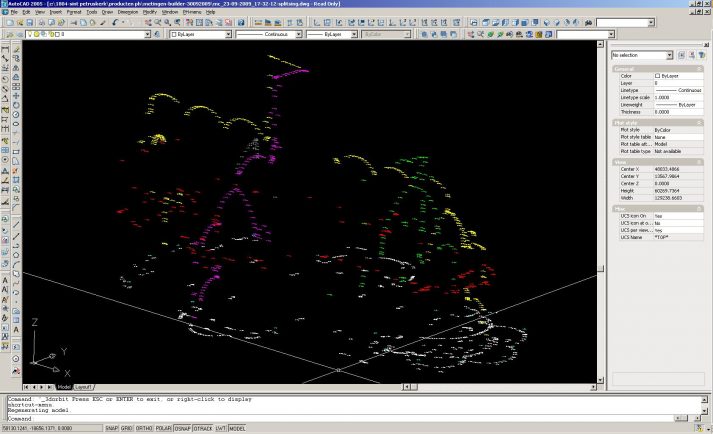Toggle layer 0 lightbulb on/off
The width and height of the screenshot is (713, 434).
point(31,35)
